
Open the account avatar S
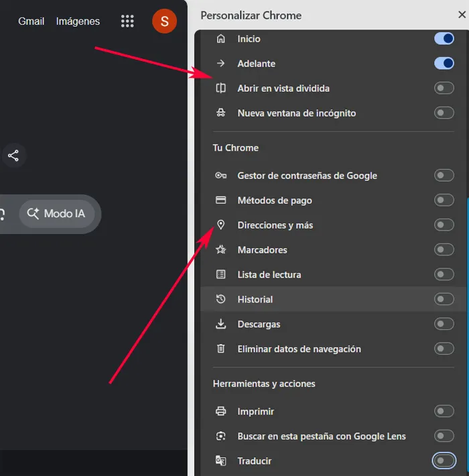tap(164, 21)
